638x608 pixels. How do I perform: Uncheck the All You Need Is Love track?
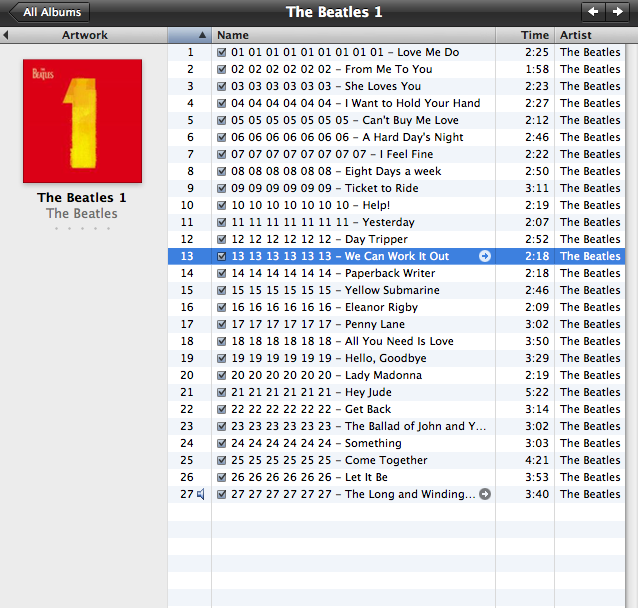pyautogui.click(x=221, y=341)
